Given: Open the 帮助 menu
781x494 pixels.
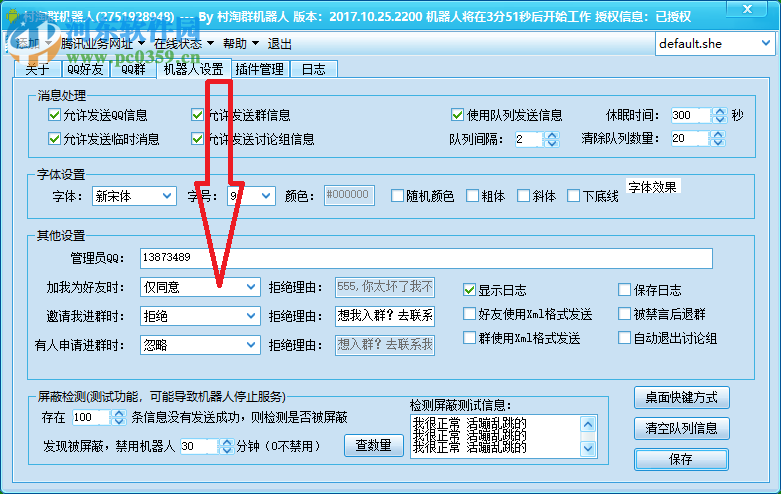Looking at the screenshot, I should coord(241,44).
